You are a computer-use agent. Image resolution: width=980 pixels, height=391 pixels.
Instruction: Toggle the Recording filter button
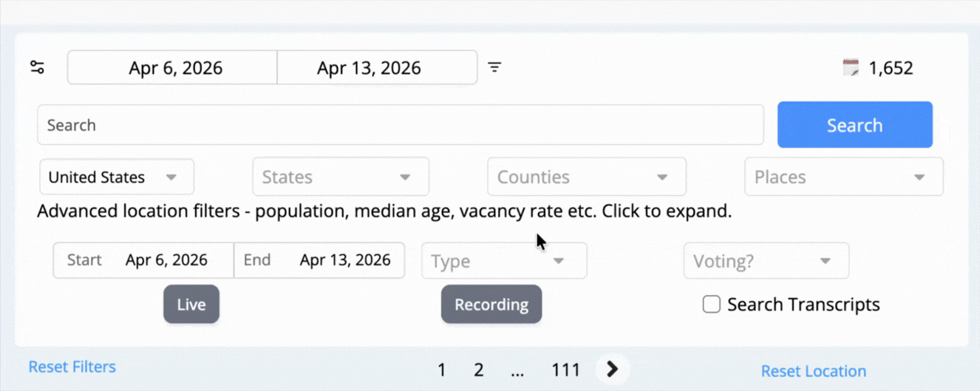491,305
